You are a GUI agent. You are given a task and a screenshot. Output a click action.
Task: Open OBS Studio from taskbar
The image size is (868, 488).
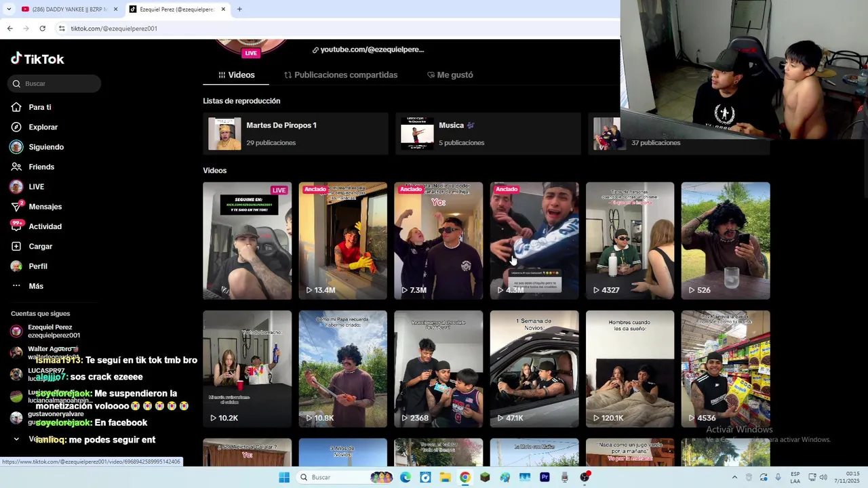[585, 477]
